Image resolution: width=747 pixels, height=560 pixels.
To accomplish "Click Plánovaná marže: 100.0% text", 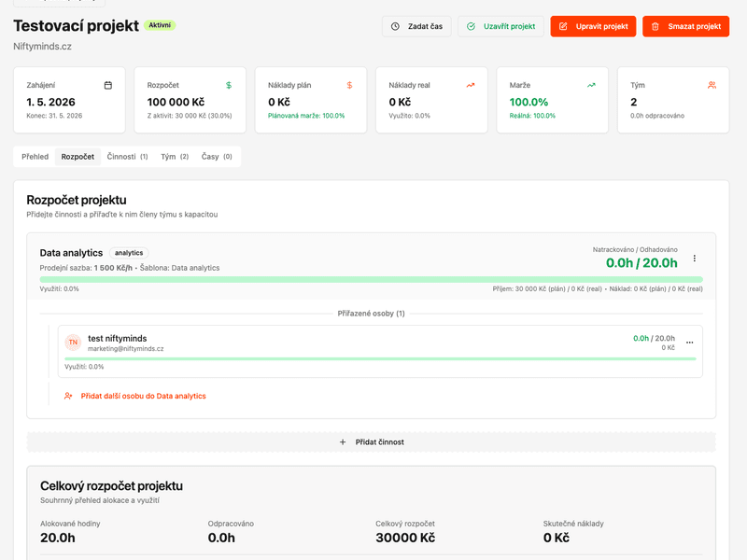I will tap(306, 116).
